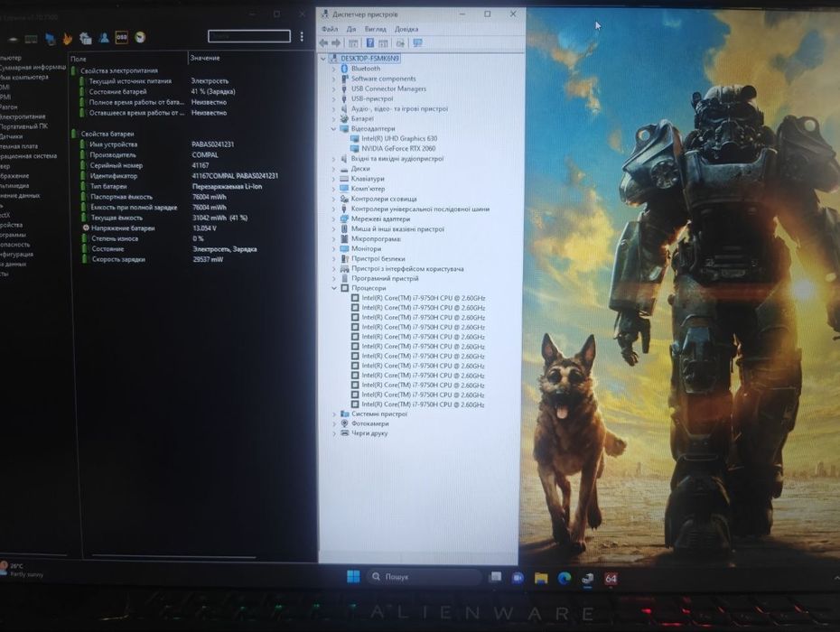Click the scan for hardware changes monitor icon

417,42
